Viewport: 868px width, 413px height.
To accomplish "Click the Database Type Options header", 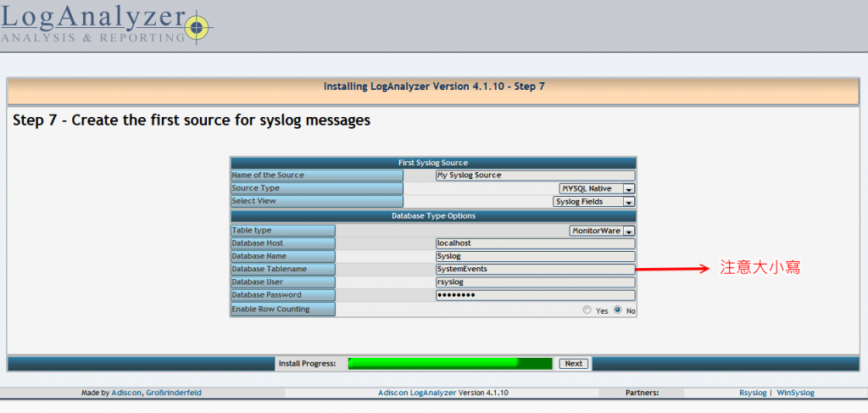I will [433, 216].
